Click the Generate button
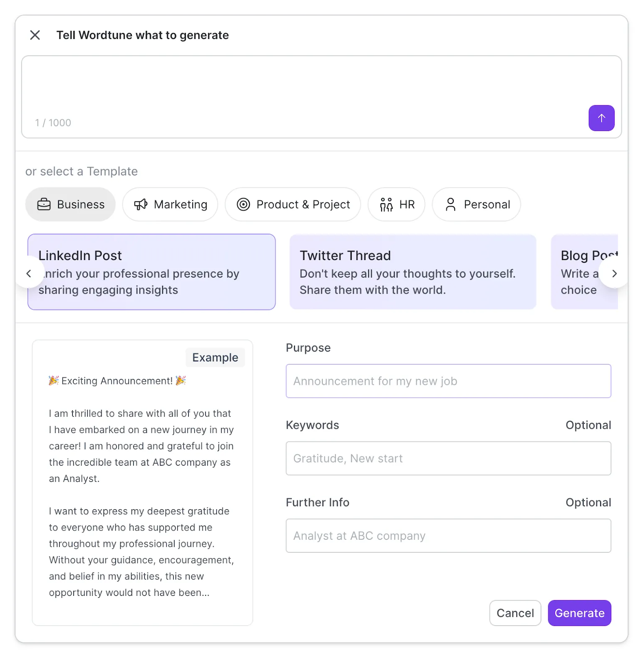This screenshot has height=670, width=644. [580, 613]
